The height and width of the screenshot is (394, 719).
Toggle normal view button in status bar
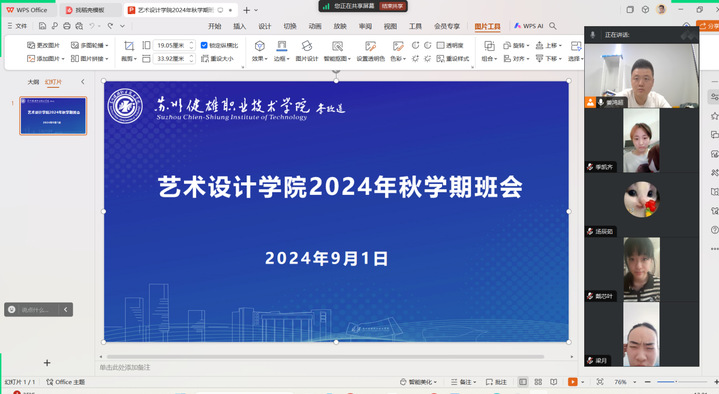(523, 382)
